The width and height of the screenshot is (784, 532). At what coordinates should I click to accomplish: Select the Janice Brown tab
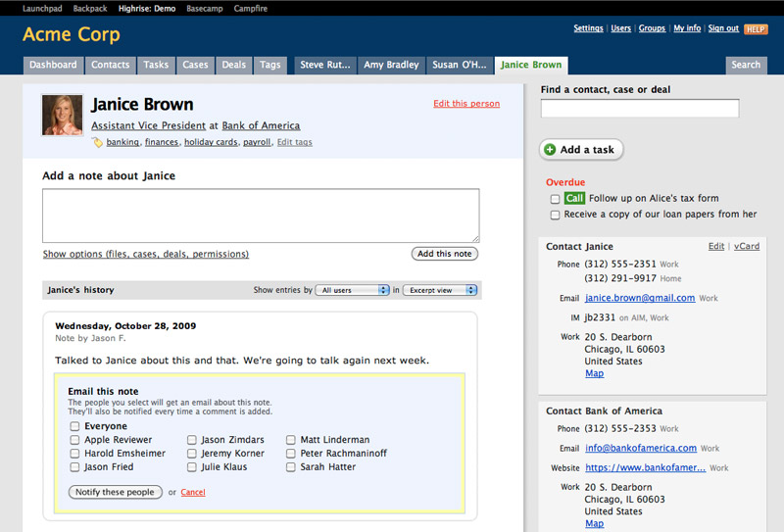pyautogui.click(x=531, y=65)
